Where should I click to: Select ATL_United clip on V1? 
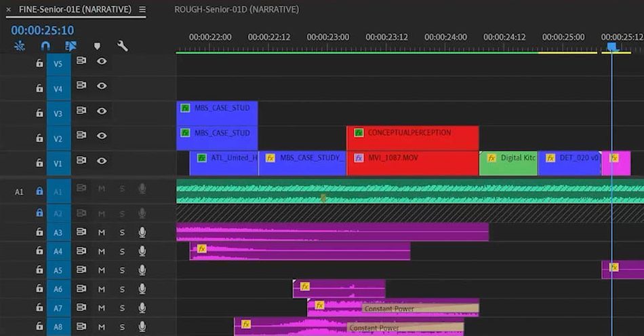coord(224,164)
